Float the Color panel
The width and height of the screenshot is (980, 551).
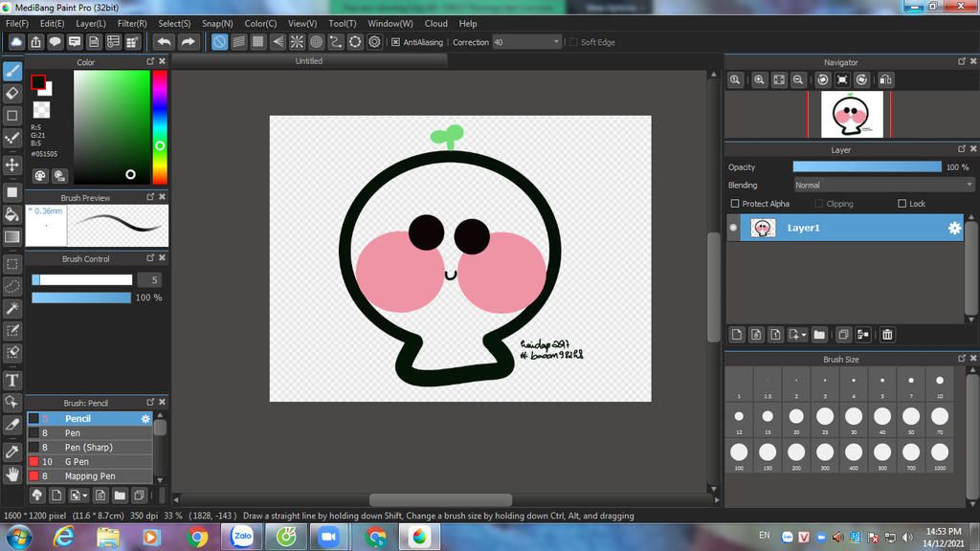click(x=150, y=61)
